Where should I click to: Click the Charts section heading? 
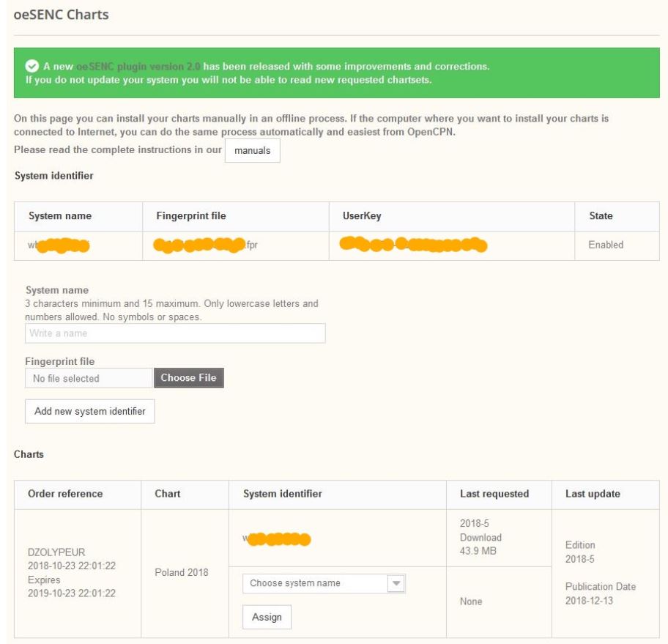coord(29,454)
